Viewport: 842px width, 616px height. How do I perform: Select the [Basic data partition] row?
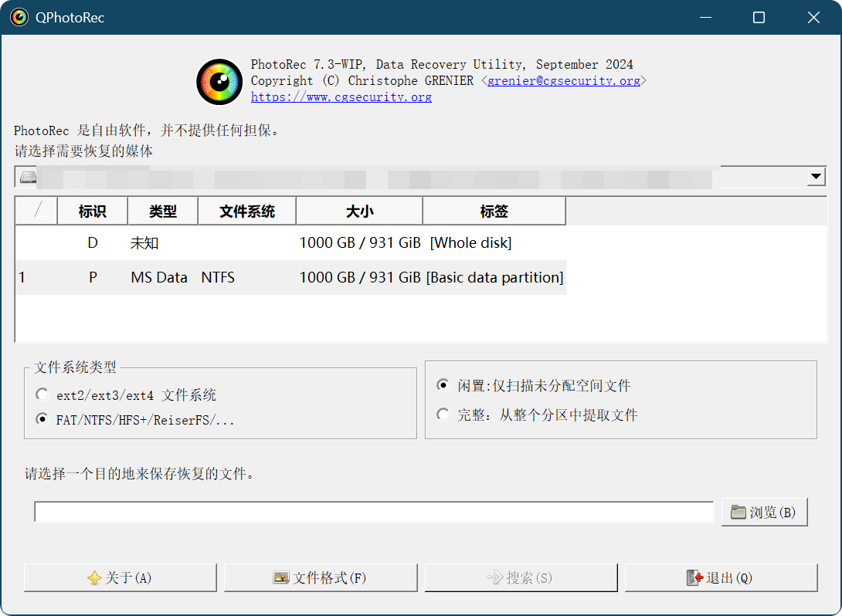pos(290,277)
